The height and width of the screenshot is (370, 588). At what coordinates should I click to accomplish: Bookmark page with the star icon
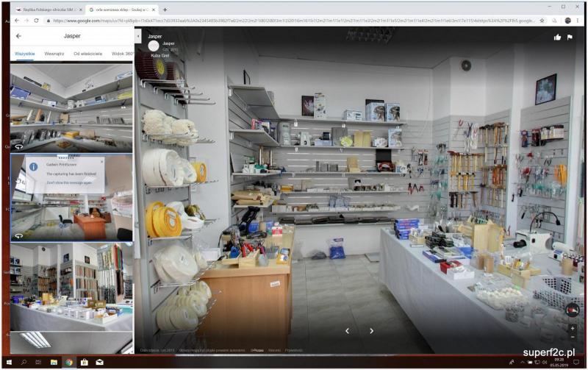tap(539, 21)
